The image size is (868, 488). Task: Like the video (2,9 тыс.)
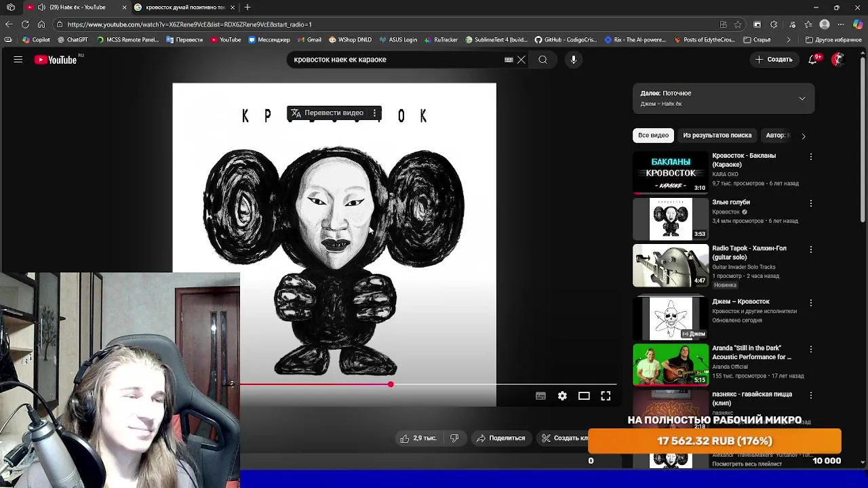[418, 439]
